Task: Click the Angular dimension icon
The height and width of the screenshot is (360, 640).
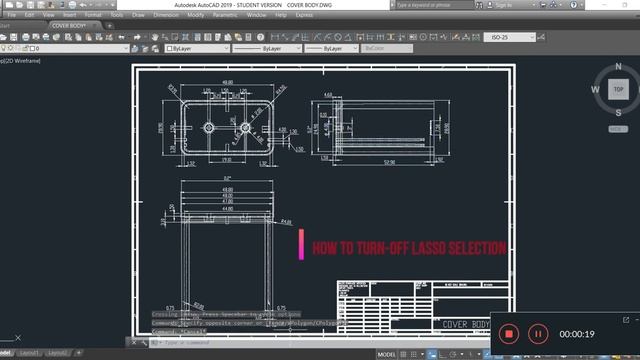Action: tap(348, 38)
